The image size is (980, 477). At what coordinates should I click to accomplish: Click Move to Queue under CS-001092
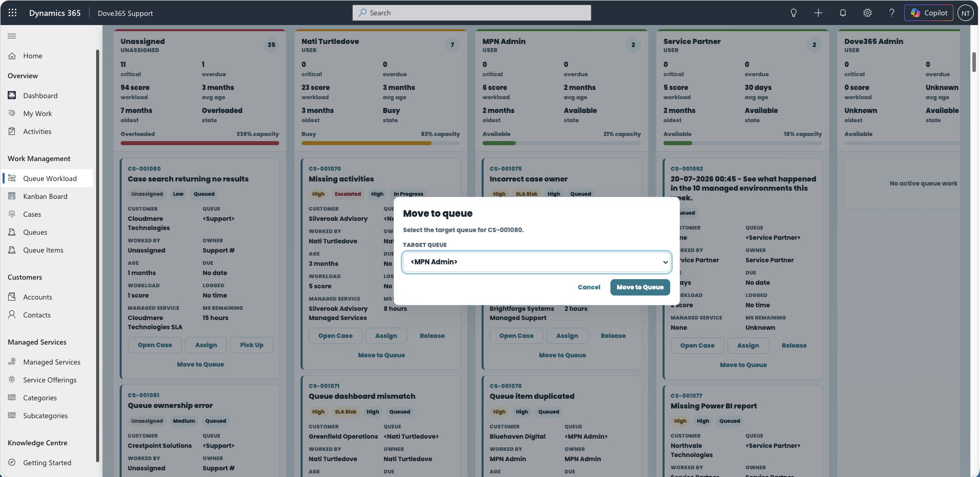tap(743, 365)
